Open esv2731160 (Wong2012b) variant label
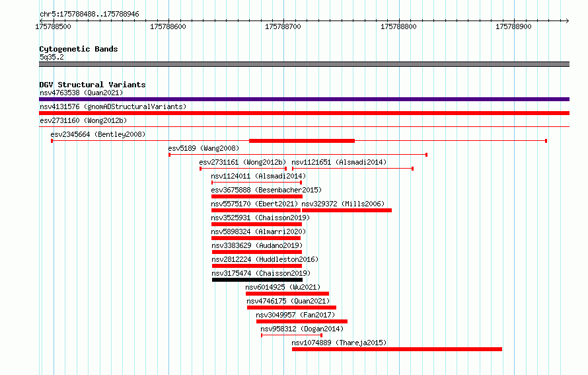 pyautogui.click(x=83, y=120)
